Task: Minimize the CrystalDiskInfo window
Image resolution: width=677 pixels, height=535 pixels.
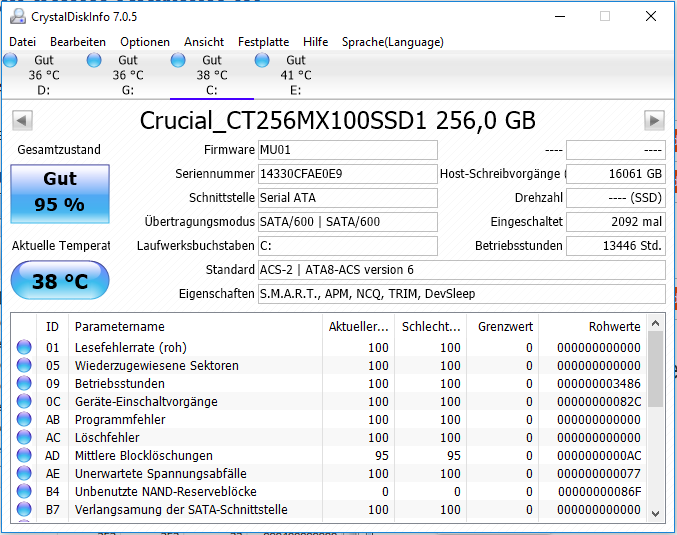Action: pyautogui.click(x=560, y=16)
